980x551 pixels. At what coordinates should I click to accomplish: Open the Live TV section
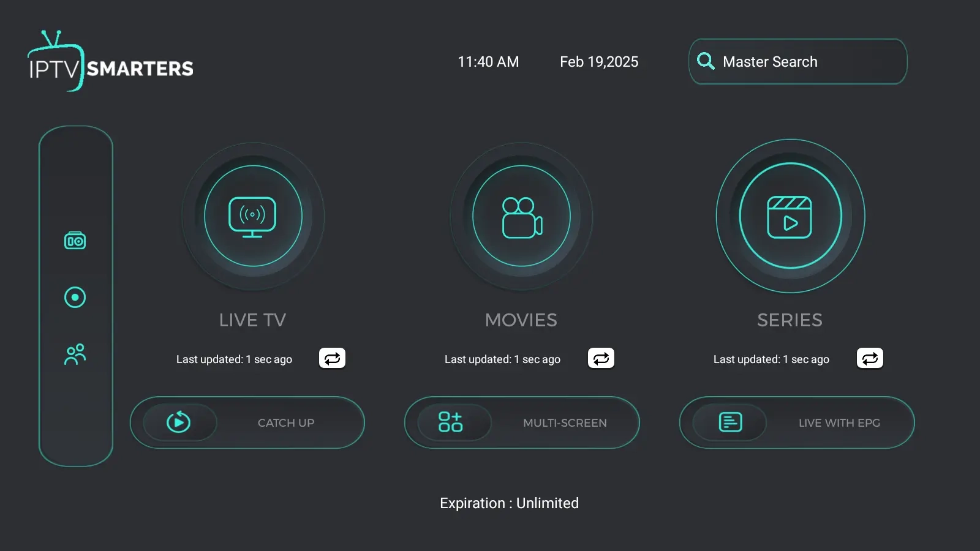click(253, 216)
